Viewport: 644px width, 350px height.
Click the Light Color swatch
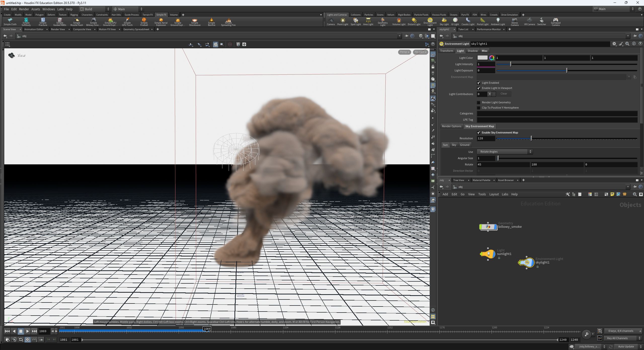click(x=482, y=58)
